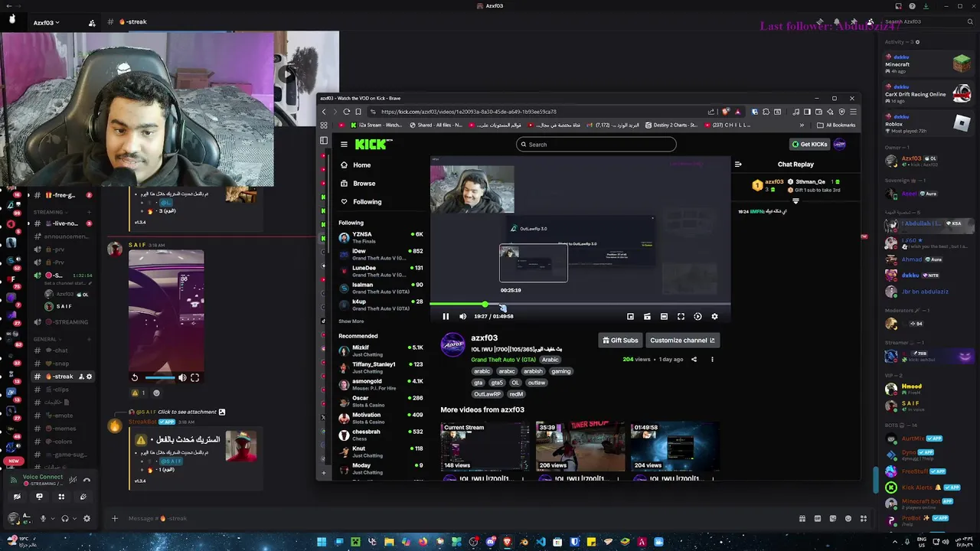Open Brave main hamburger menu
The width and height of the screenshot is (980, 551).
click(x=853, y=112)
